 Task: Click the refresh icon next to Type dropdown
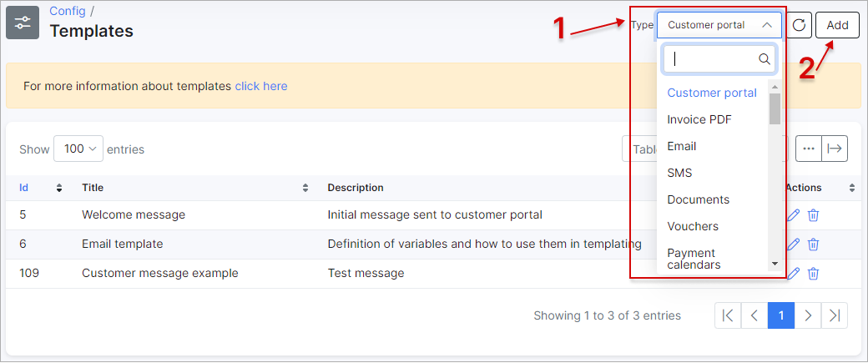coord(800,25)
